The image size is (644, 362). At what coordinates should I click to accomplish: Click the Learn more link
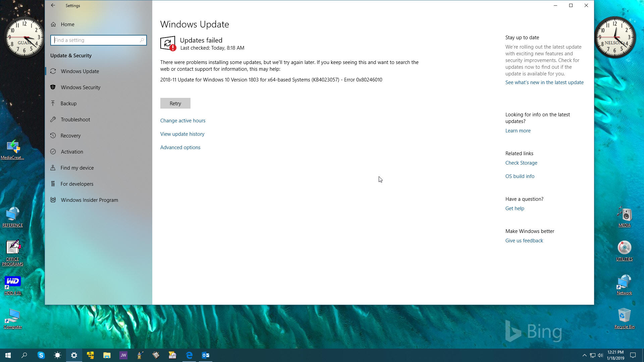(518, 131)
